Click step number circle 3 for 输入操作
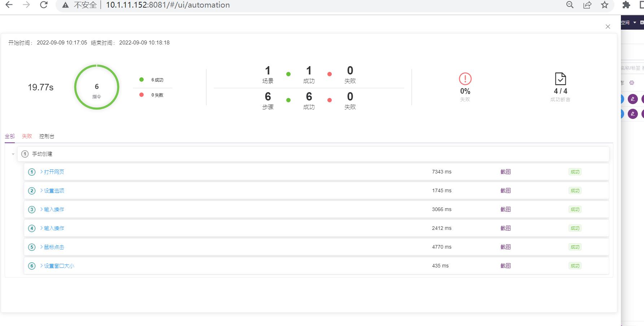 [32, 210]
